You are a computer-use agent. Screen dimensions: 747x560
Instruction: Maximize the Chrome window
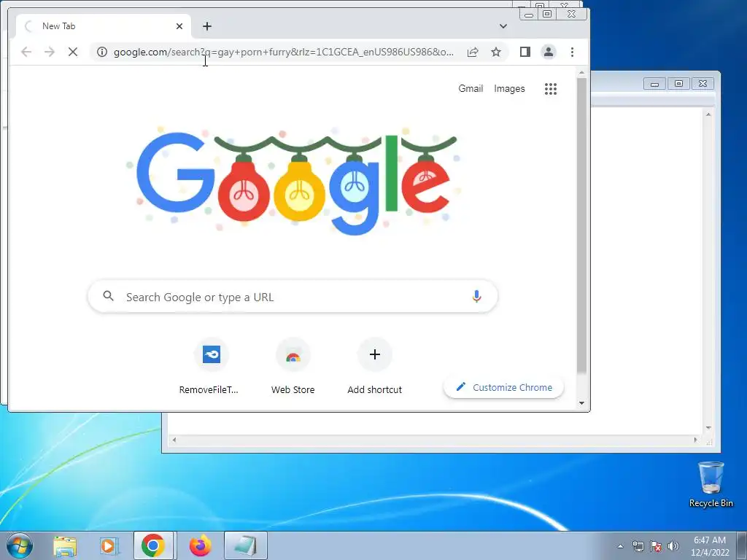point(547,15)
